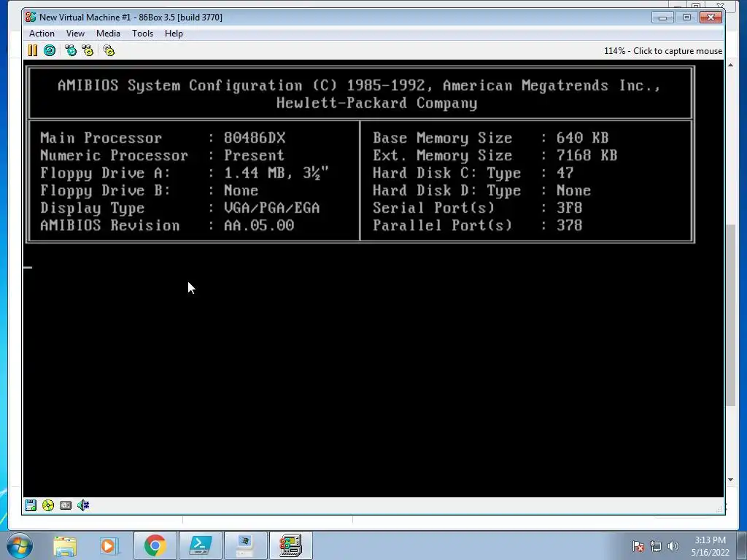Click the hard disk status bar icon
Screen dimensions: 747x560
[66, 505]
